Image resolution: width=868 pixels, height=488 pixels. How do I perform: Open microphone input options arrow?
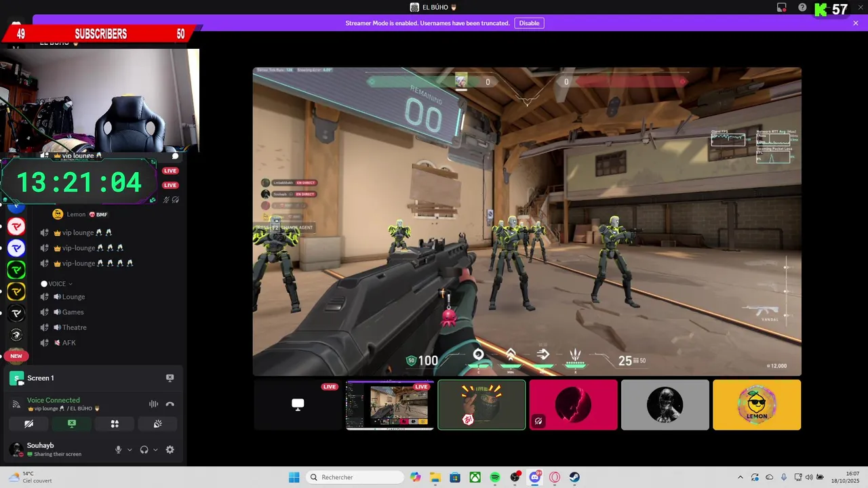pyautogui.click(x=130, y=449)
